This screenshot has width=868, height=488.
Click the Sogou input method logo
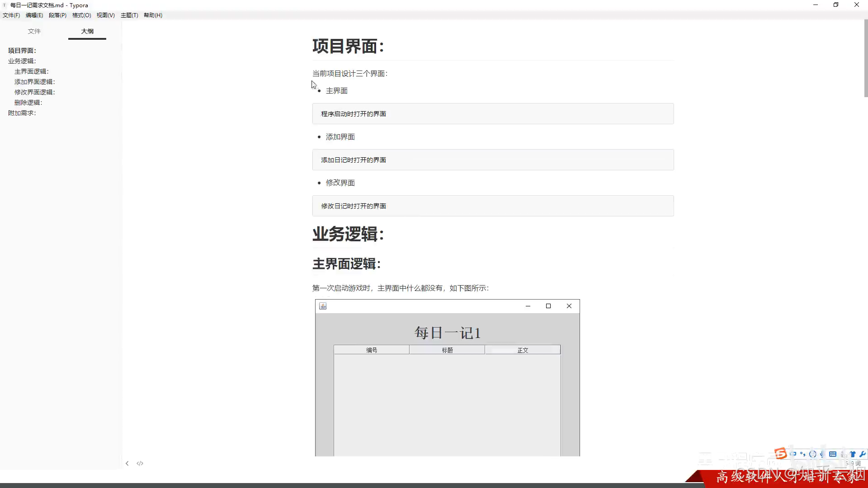780,453
